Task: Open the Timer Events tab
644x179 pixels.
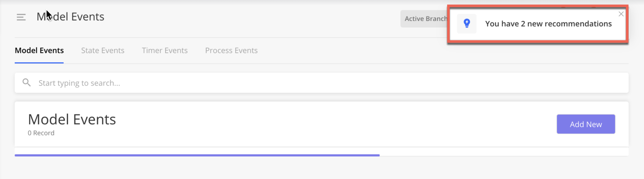Action: pyautogui.click(x=165, y=50)
